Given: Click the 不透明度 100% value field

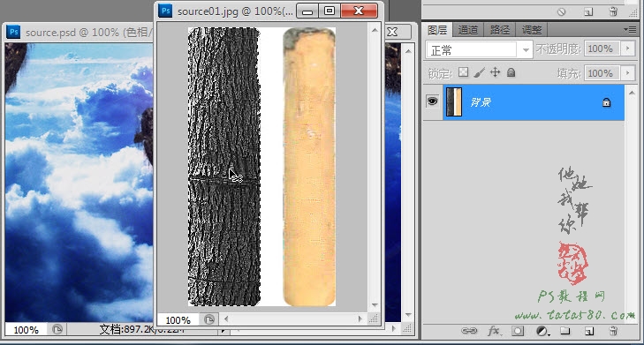Looking at the screenshot, I should click(x=602, y=49).
